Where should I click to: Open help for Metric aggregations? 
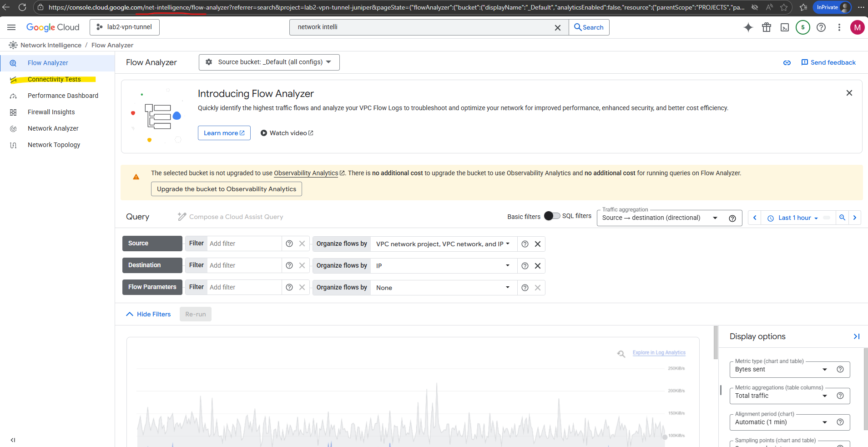pyautogui.click(x=840, y=396)
